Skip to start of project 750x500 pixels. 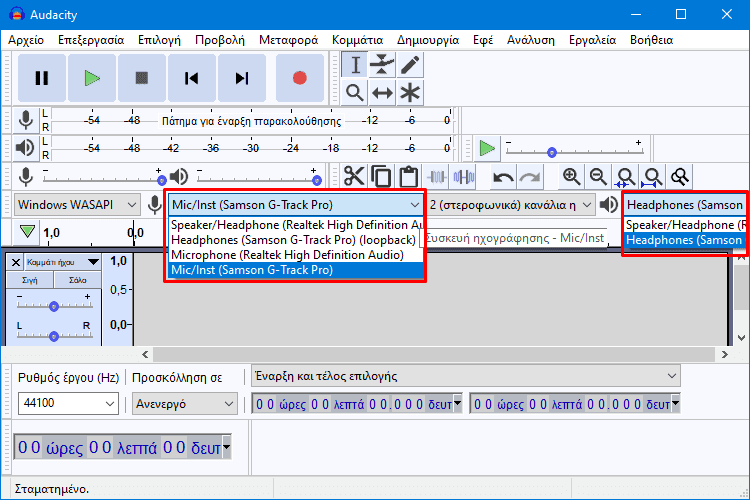[x=192, y=78]
